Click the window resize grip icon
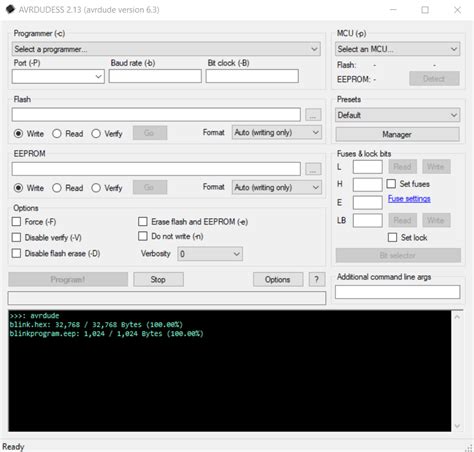This screenshot has width=474, height=452. click(x=469, y=448)
